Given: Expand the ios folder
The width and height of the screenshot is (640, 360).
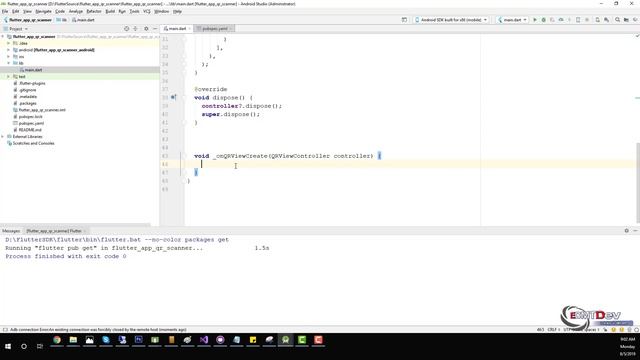Looking at the screenshot, I should pyautogui.click(x=9, y=57).
